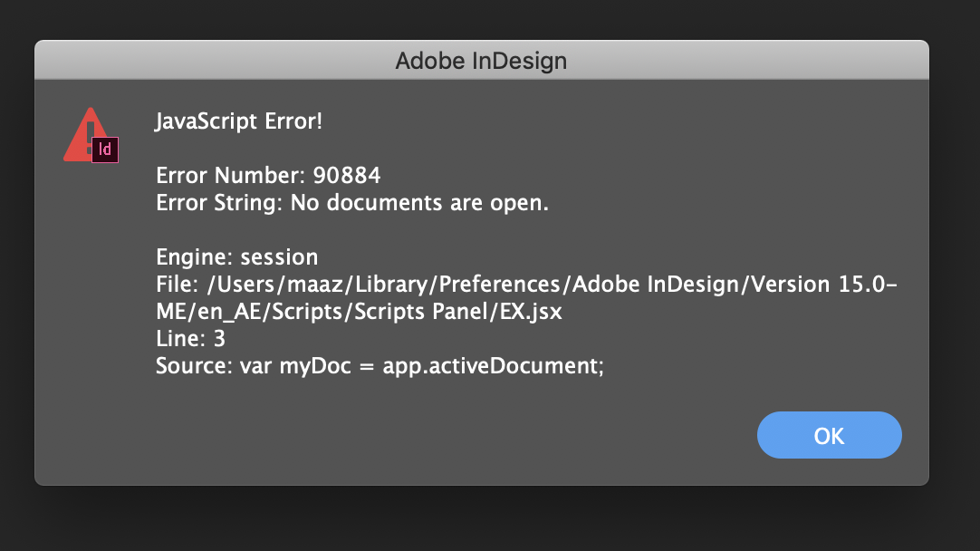Click the 'Version 15.0-' path text
The height and width of the screenshot is (551, 980).
pos(830,285)
